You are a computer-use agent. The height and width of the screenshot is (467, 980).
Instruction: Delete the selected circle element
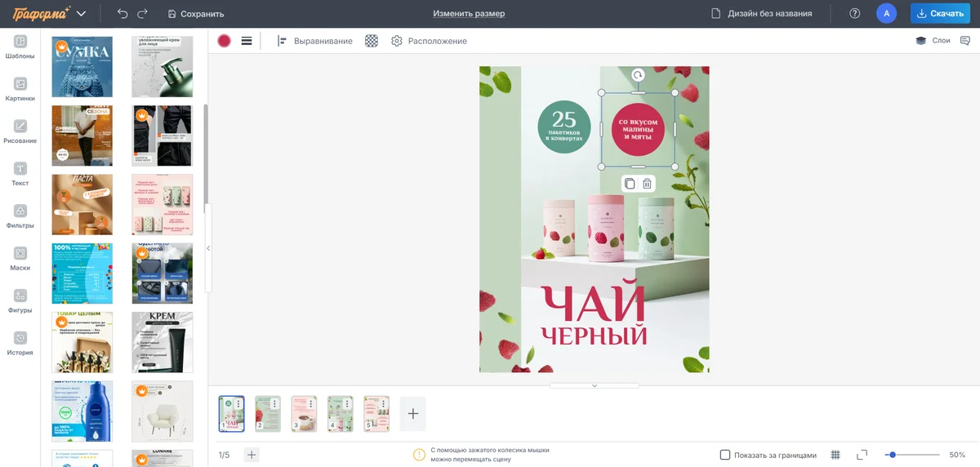(x=647, y=184)
